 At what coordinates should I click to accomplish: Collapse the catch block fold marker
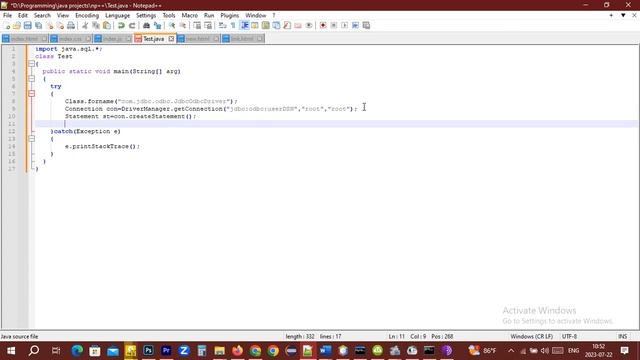tap(31, 139)
